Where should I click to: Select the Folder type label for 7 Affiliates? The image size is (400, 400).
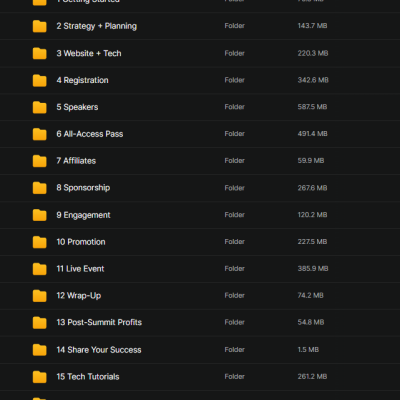(x=235, y=161)
